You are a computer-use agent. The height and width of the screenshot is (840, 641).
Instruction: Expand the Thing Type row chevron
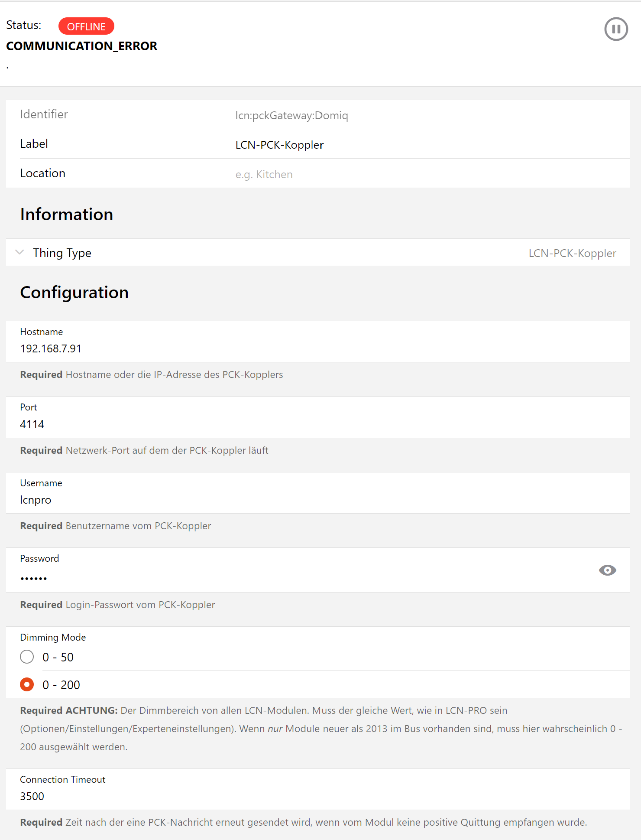[19, 252]
